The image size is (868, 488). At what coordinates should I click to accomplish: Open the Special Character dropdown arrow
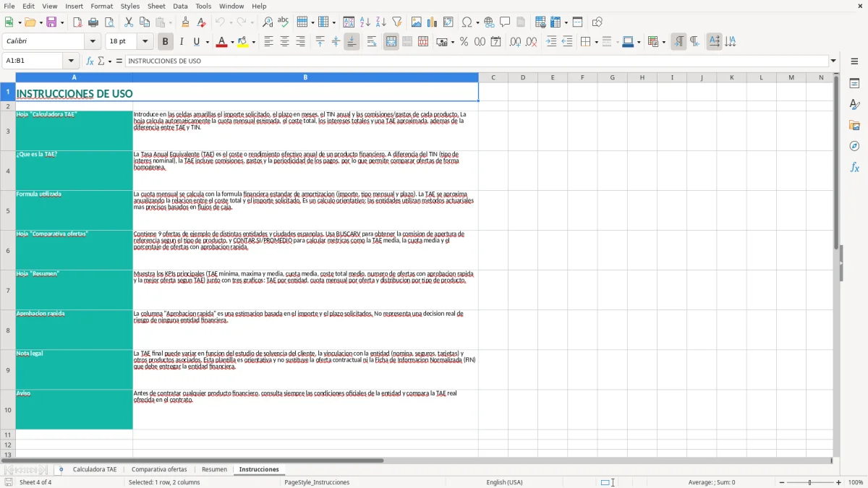477,22
